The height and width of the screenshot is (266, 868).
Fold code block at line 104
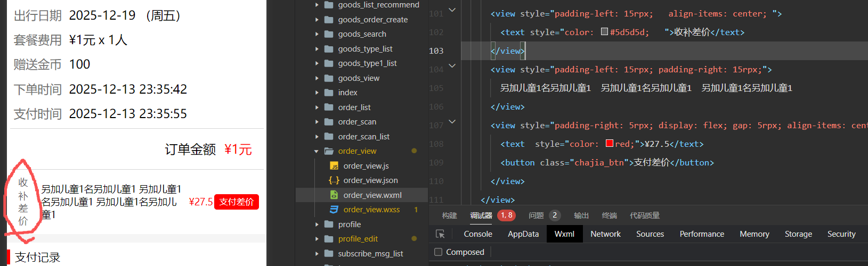click(x=452, y=66)
